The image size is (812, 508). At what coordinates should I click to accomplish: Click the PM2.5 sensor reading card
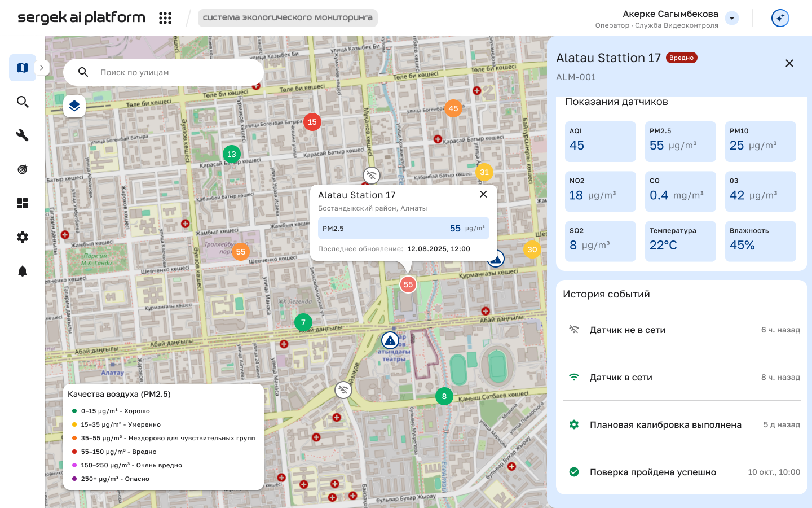click(x=680, y=142)
